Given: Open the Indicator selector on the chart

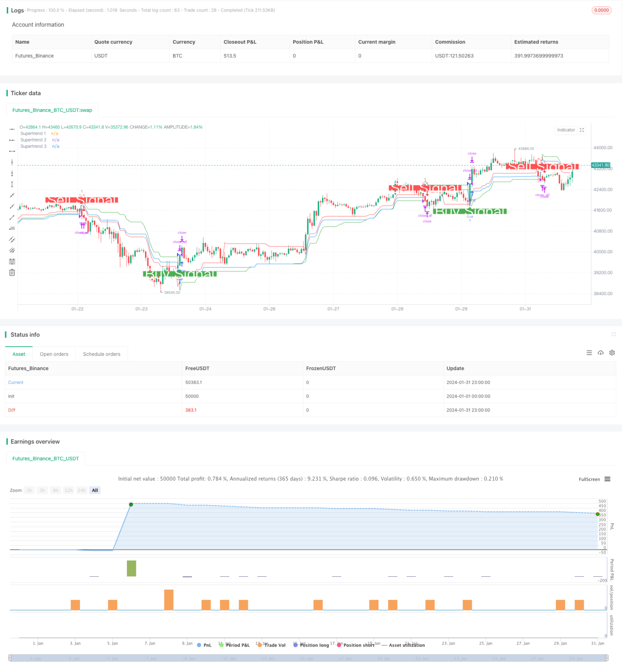Looking at the screenshot, I should (x=566, y=130).
